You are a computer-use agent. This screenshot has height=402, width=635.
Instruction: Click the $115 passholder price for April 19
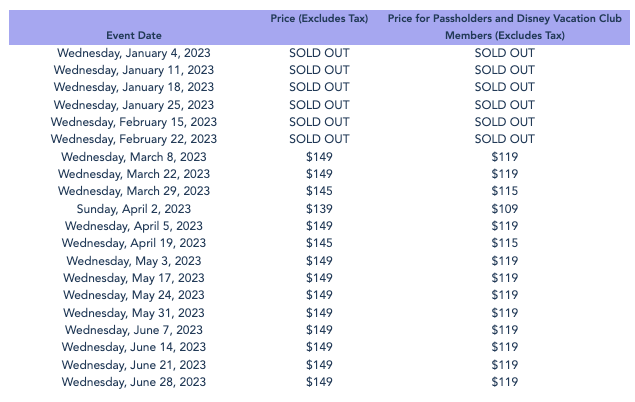tap(505, 243)
